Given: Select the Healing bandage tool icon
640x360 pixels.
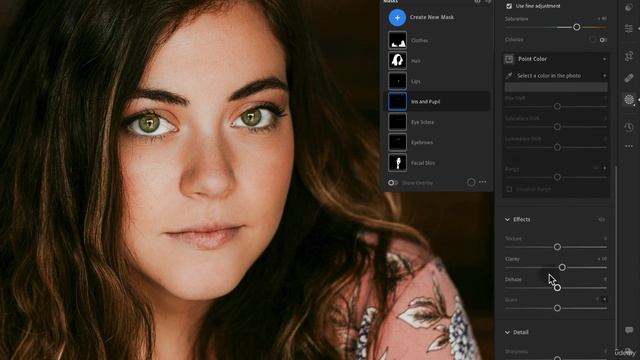Looking at the screenshot, I should coord(629,78).
